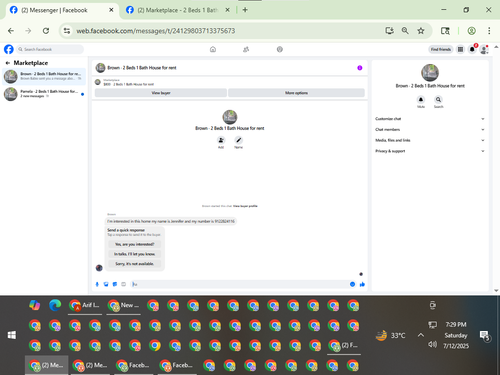Image resolution: width=500 pixels, height=375 pixels.
Task: Open the Groups icon in top navigation
Action: (279, 49)
